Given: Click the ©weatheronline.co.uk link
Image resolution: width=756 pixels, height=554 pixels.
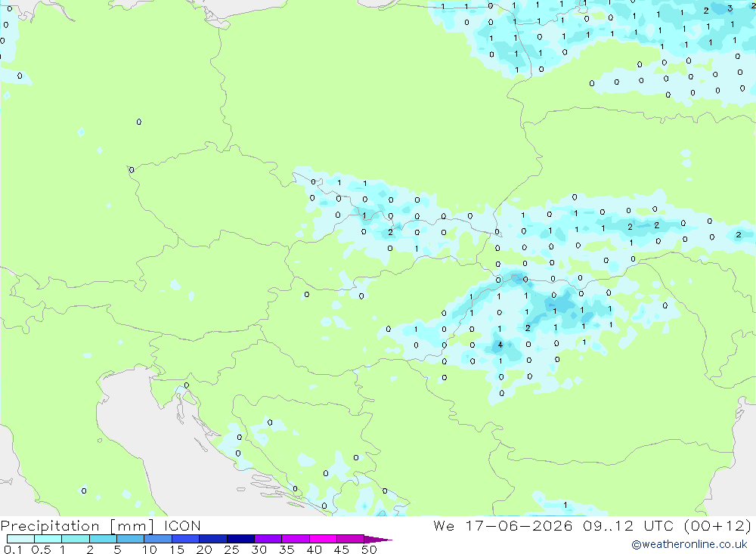Looking at the screenshot, I should point(689,544).
